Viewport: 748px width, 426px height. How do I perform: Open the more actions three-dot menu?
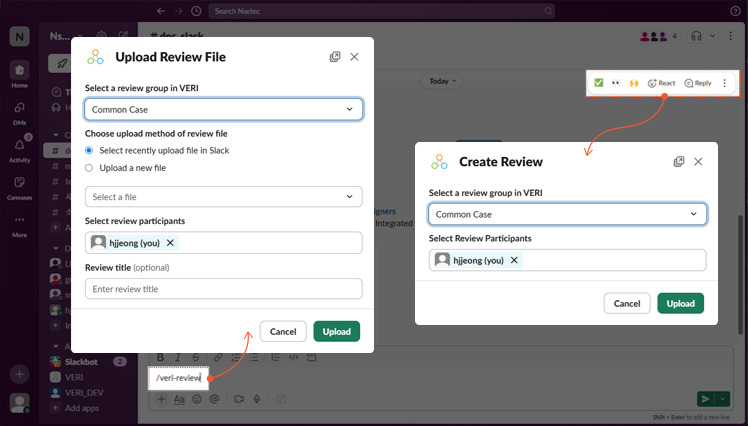(725, 83)
